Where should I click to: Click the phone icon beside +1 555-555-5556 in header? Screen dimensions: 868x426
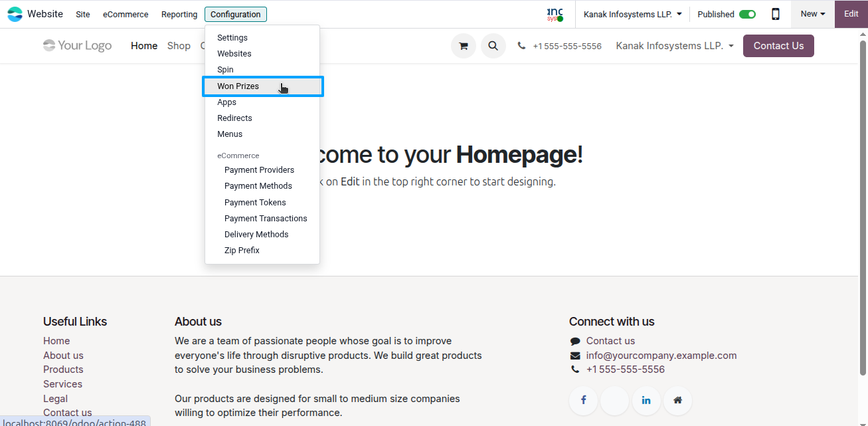coord(521,47)
